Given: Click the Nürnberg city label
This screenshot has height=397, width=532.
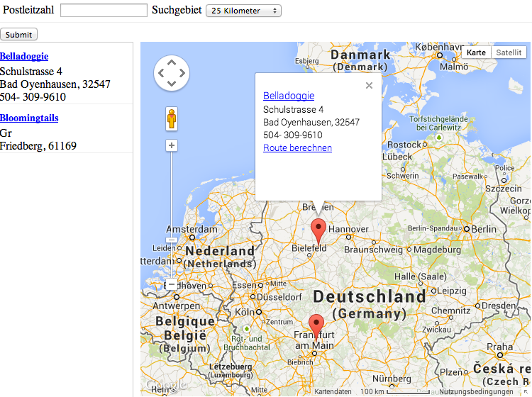Looking at the screenshot, I should click(x=392, y=379).
